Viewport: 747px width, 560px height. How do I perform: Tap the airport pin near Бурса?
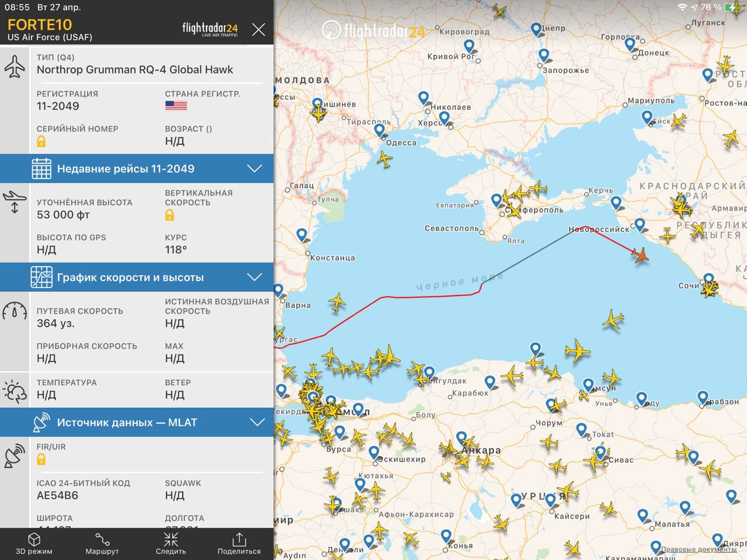pos(340,432)
